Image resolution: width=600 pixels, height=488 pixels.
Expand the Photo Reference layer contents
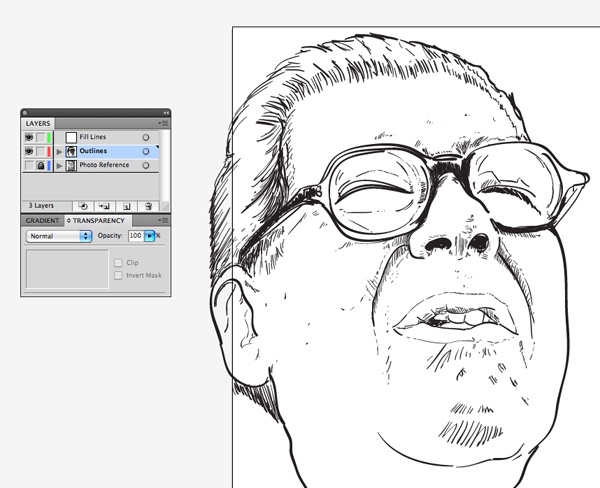tap(59, 165)
